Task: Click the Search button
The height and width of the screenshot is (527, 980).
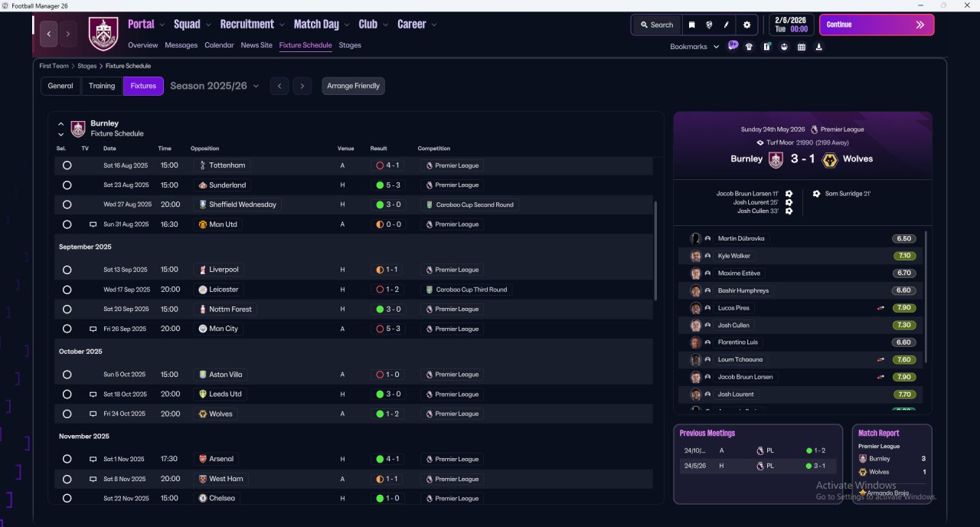Action: [656, 25]
